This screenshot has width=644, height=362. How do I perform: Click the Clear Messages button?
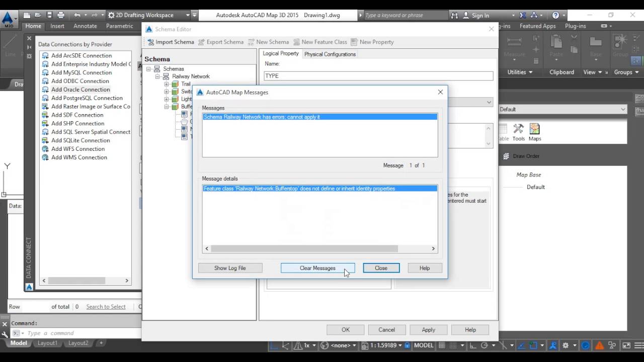(317, 268)
